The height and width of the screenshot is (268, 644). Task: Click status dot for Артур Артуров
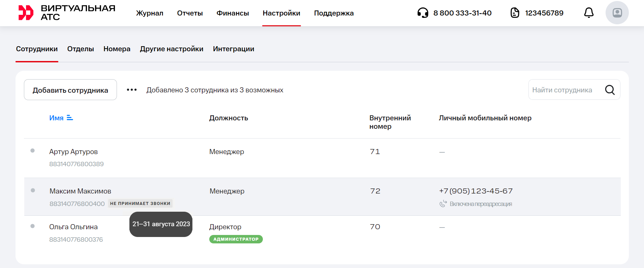pos(33,151)
